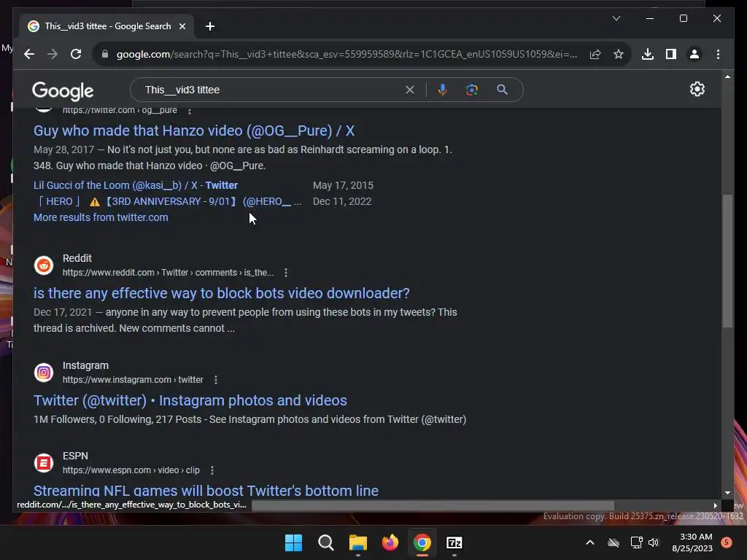Open Reddit block bots video downloader result
Image resolution: width=747 pixels, height=560 pixels.
pyautogui.click(x=222, y=293)
